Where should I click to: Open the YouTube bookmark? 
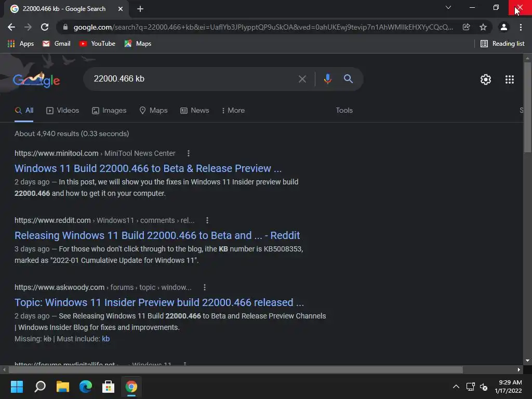(x=97, y=44)
